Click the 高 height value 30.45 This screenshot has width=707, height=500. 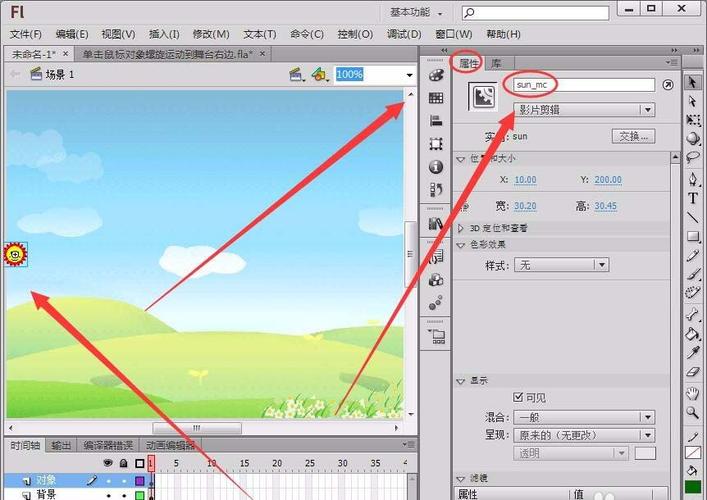605,206
